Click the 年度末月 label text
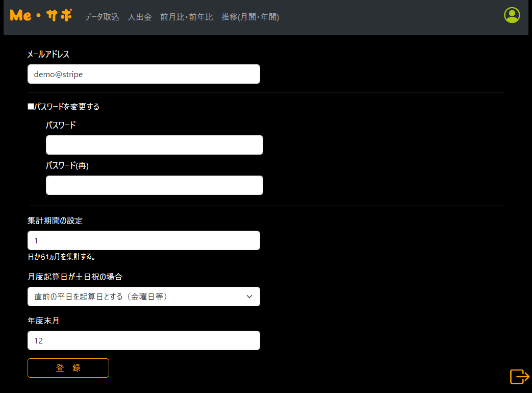 43,321
